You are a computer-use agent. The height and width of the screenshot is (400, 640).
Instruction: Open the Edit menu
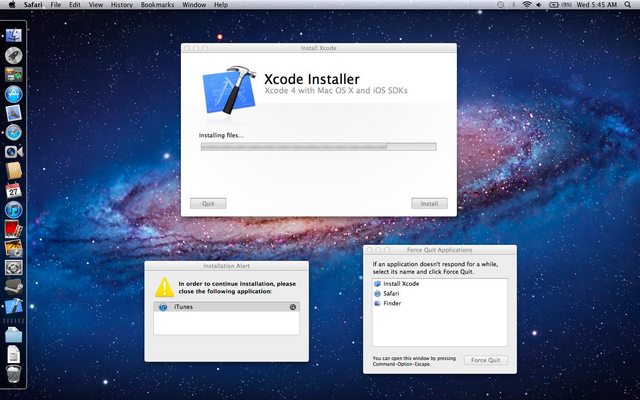[x=75, y=5]
